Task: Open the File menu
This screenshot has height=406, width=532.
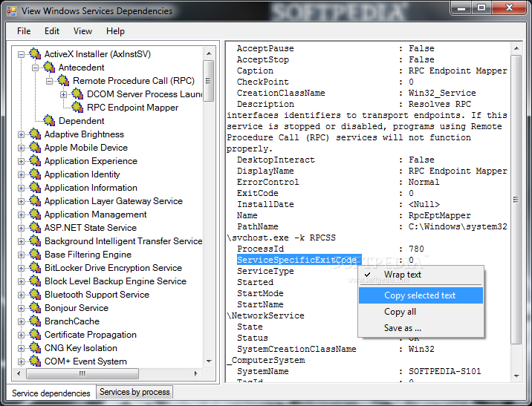Action: pos(24,31)
